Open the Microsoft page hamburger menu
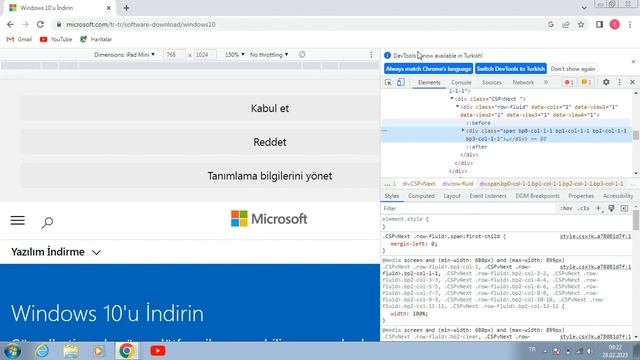Image resolution: width=640 pixels, height=360 pixels. 18,221
